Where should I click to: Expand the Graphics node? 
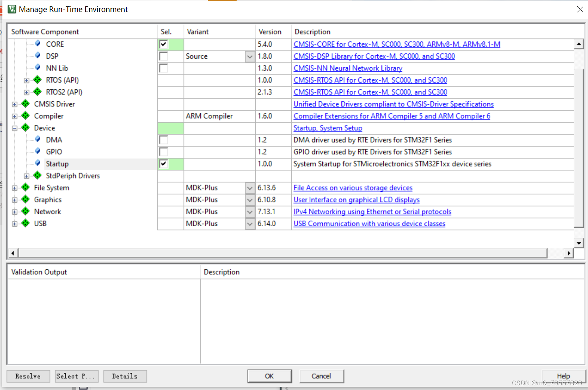(15, 200)
